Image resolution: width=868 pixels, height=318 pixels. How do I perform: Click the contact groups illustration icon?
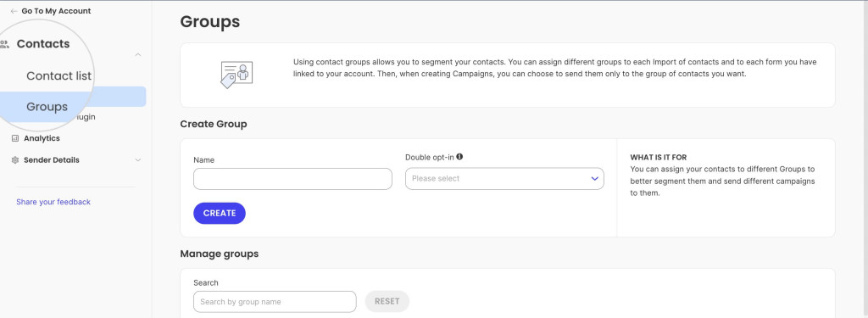tap(236, 75)
